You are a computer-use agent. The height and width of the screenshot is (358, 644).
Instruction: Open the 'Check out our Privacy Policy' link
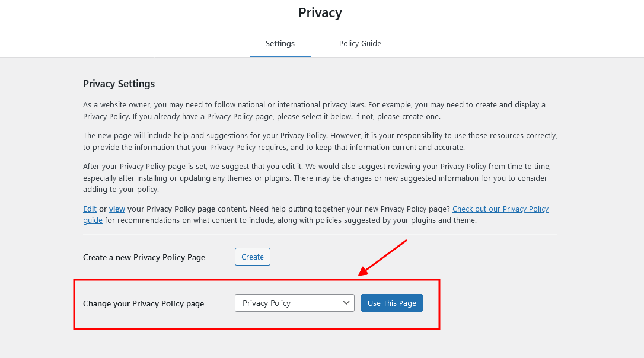coord(500,209)
